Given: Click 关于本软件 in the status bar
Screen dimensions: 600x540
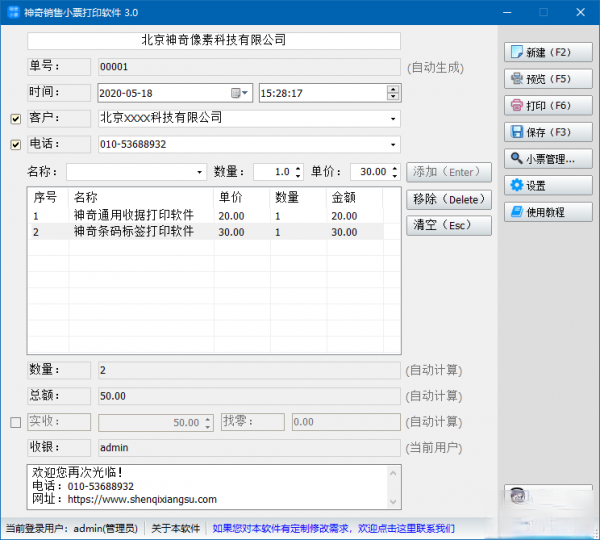Looking at the screenshot, I should 176,528.
